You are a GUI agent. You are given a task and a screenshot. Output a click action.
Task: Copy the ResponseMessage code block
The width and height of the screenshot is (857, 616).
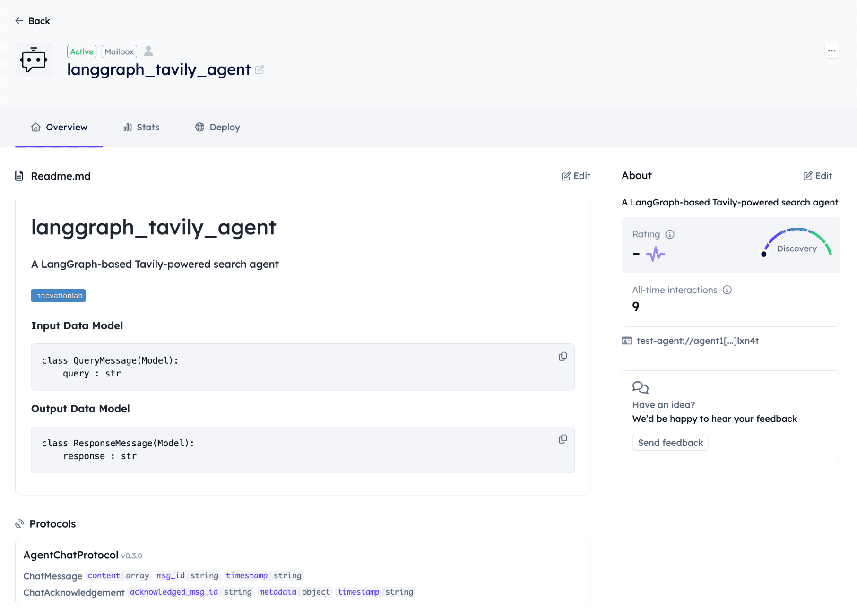point(563,439)
